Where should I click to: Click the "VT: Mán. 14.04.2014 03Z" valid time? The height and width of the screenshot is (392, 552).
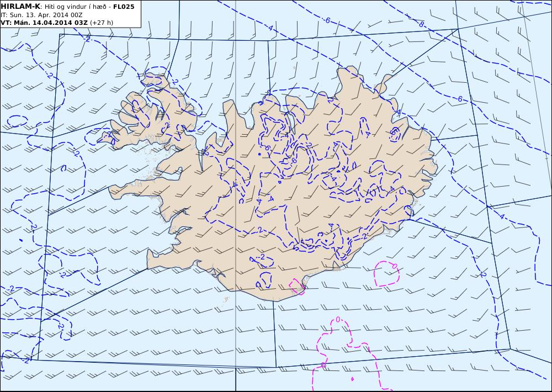[44, 23]
